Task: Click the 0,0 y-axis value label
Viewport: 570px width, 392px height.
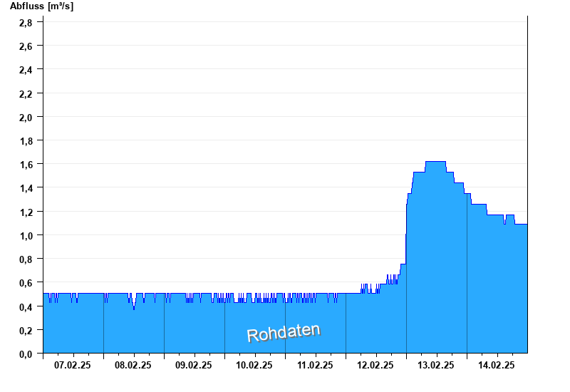Action: point(26,354)
